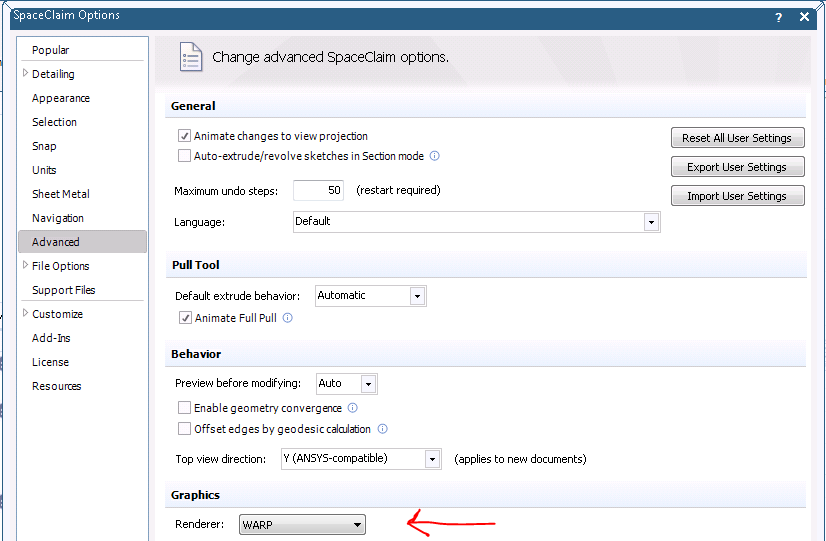826x541 pixels.
Task: Click the info icon beside Enable geometry convergence
Action: tap(353, 408)
